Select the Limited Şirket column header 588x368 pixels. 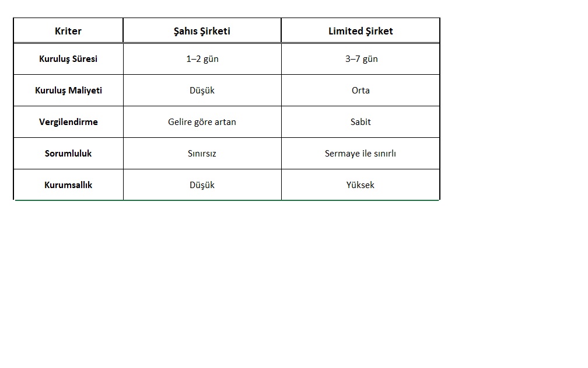pos(360,31)
